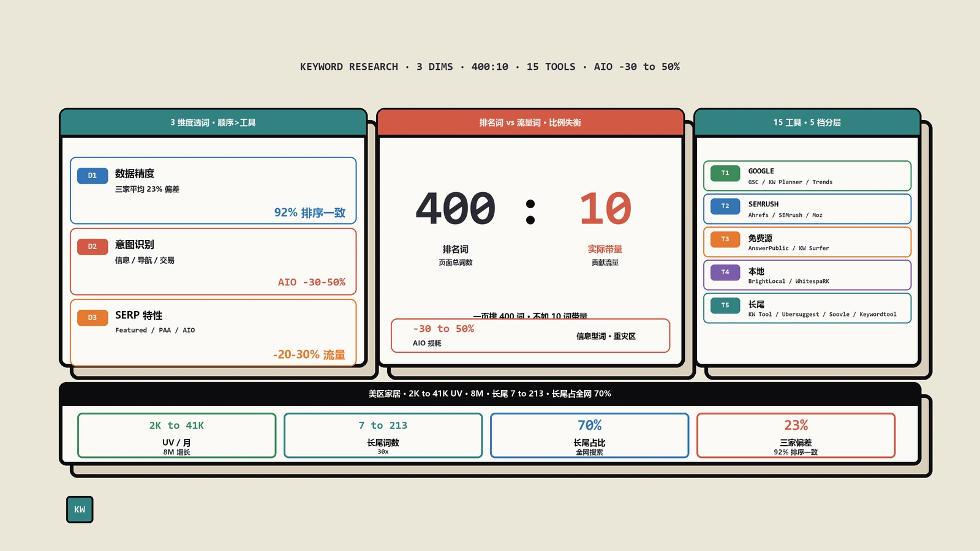Click the 页面总词数 caption
This screenshot has height=551, width=980.
click(456, 263)
